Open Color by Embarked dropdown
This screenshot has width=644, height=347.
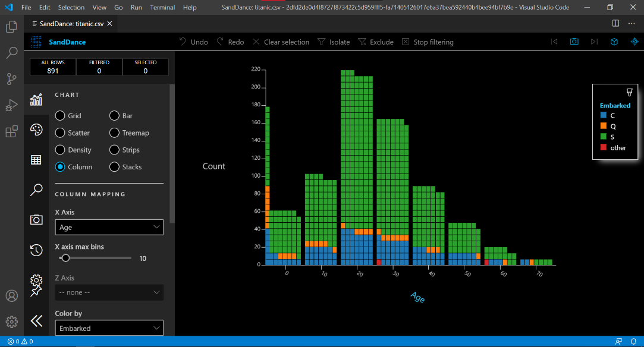[x=109, y=328]
